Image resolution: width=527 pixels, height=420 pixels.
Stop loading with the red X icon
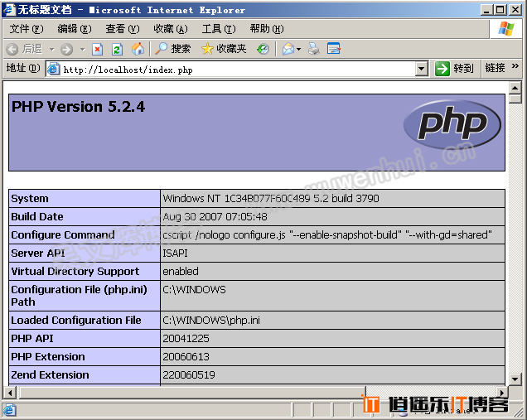coord(97,50)
